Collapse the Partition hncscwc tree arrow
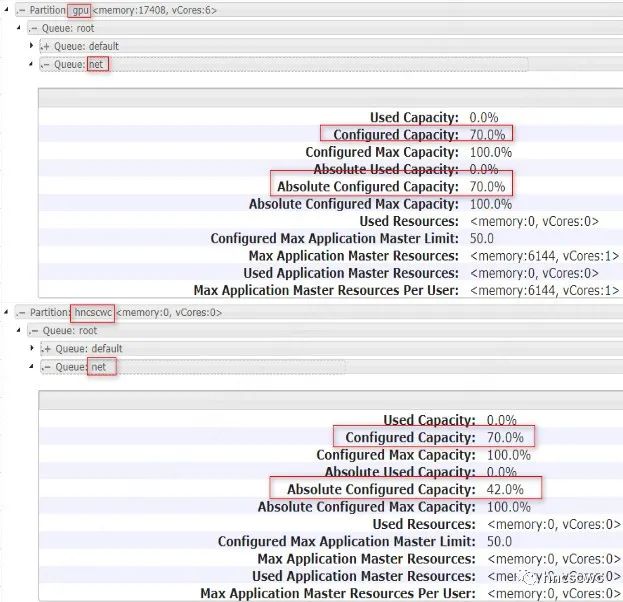This screenshot has width=623, height=602. tap(6, 312)
